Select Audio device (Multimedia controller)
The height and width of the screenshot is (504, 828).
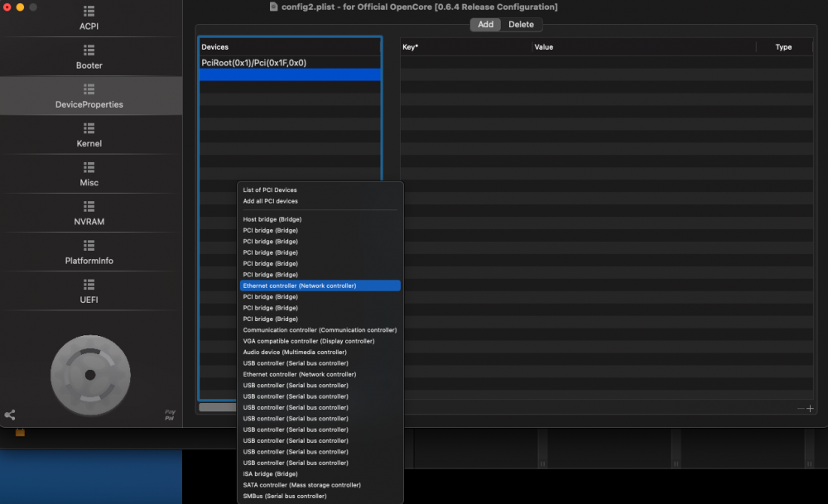[320, 352]
